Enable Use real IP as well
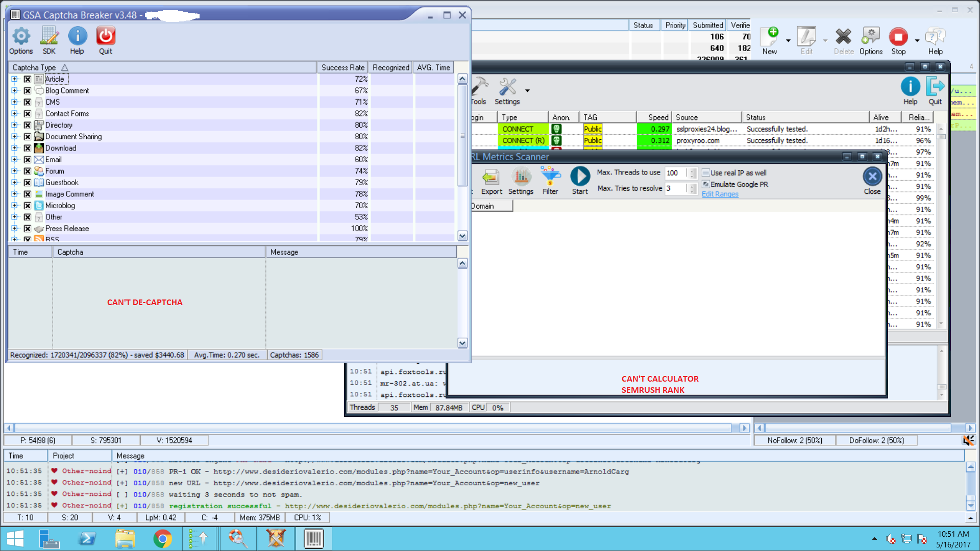The width and height of the screenshot is (980, 551). pyautogui.click(x=706, y=173)
